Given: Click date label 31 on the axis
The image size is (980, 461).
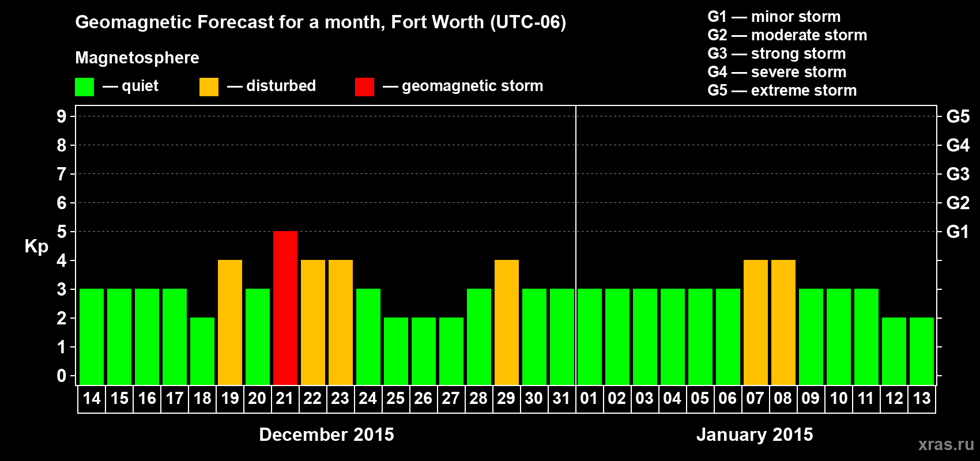Looking at the screenshot, I should 561,398.
